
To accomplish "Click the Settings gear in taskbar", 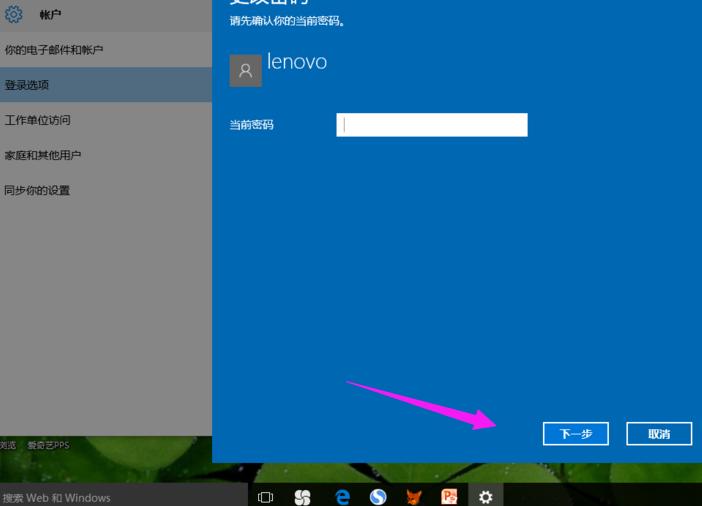I will [485, 496].
